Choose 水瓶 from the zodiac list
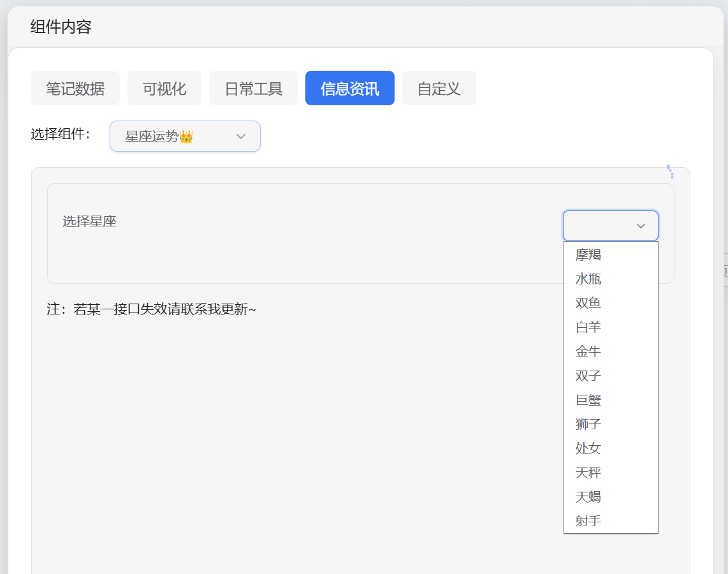The width and height of the screenshot is (728, 574). tap(611, 279)
